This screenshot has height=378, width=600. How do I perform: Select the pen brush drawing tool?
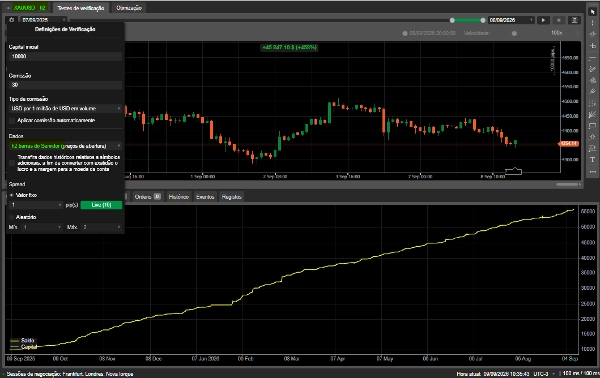(x=592, y=92)
